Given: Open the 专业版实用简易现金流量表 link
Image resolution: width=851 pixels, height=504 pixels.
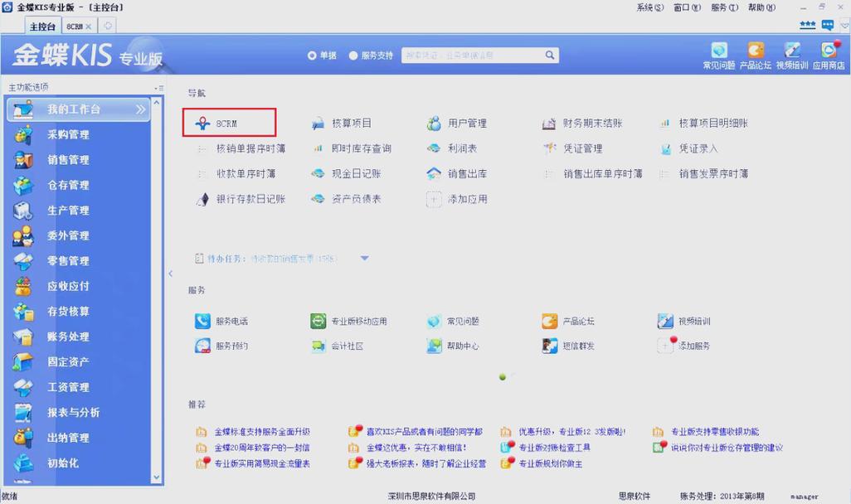Looking at the screenshot, I should click(262, 463).
